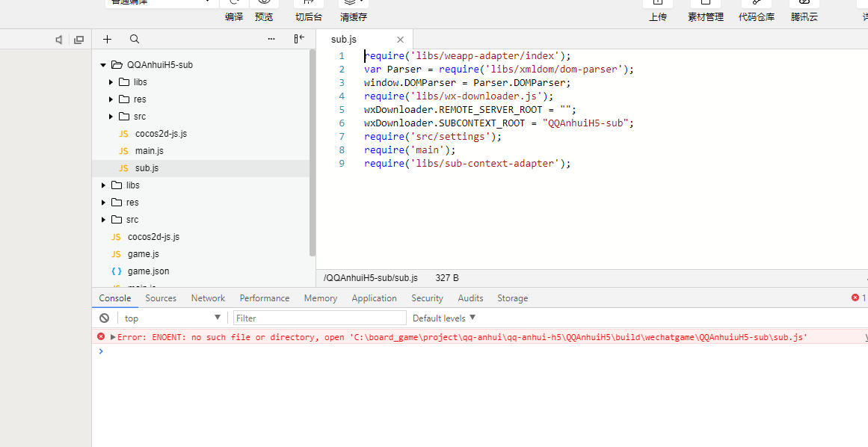Viewport: 868px width, 447px height.
Task: Open the Default levels dropdown
Action: pyautogui.click(x=444, y=318)
